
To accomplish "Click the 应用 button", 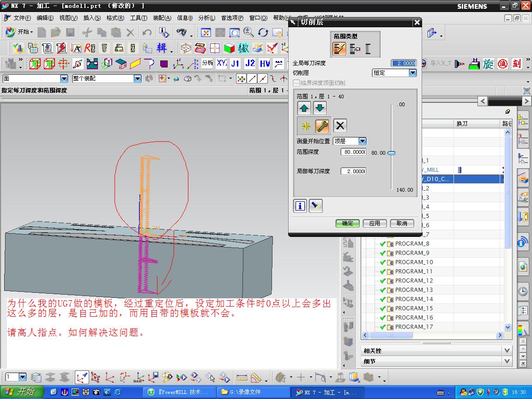I will (x=375, y=224).
